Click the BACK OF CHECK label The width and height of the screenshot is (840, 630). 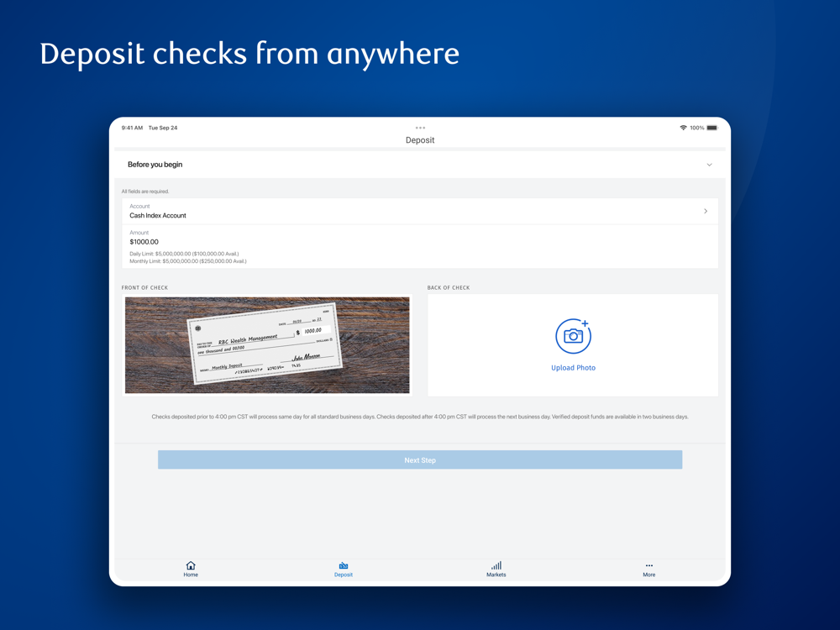[x=449, y=287]
